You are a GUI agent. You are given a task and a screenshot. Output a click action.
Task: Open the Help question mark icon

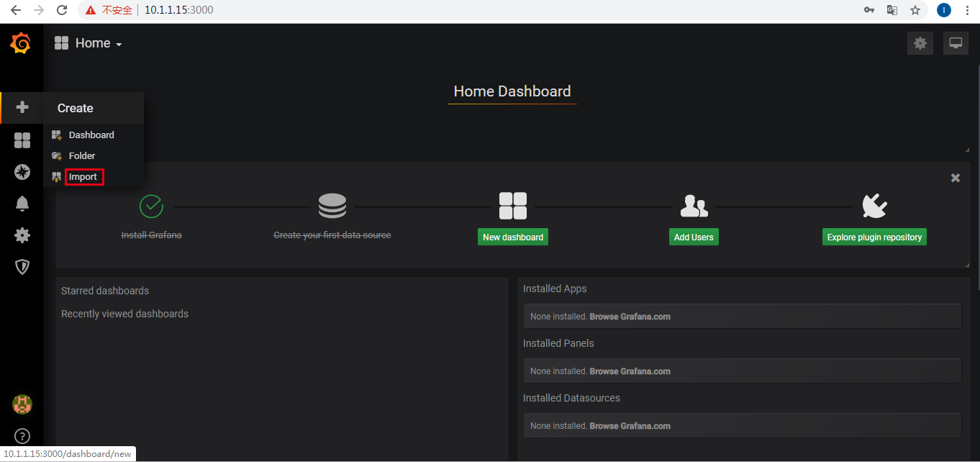click(x=22, y=435)
